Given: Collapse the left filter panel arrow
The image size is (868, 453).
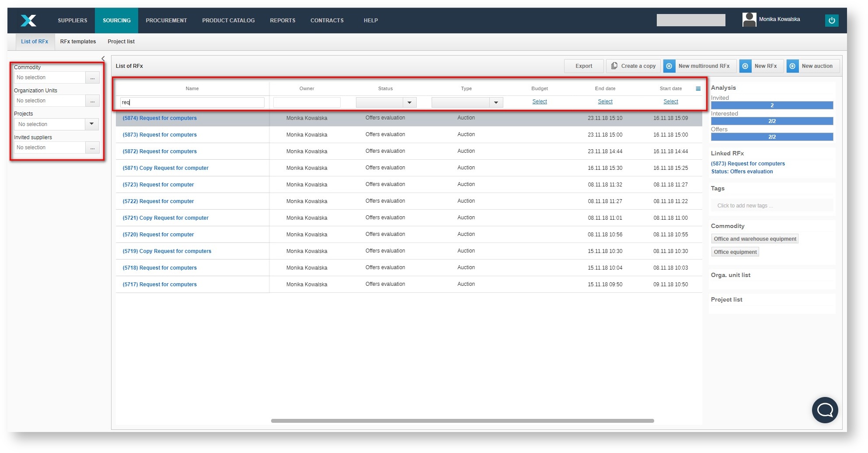Looking at the screenshot, I should click(x=103, y=59).
